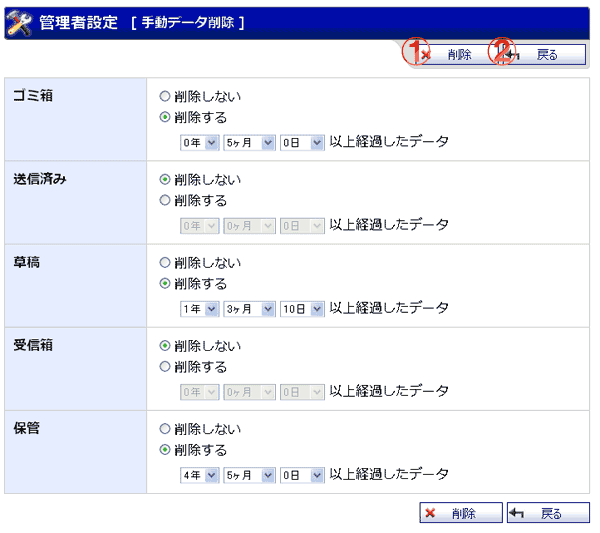This screenshot has width=600, height=533.
Task: Click the wrench and hammer admin settings icon
Action: click(19, 23)
